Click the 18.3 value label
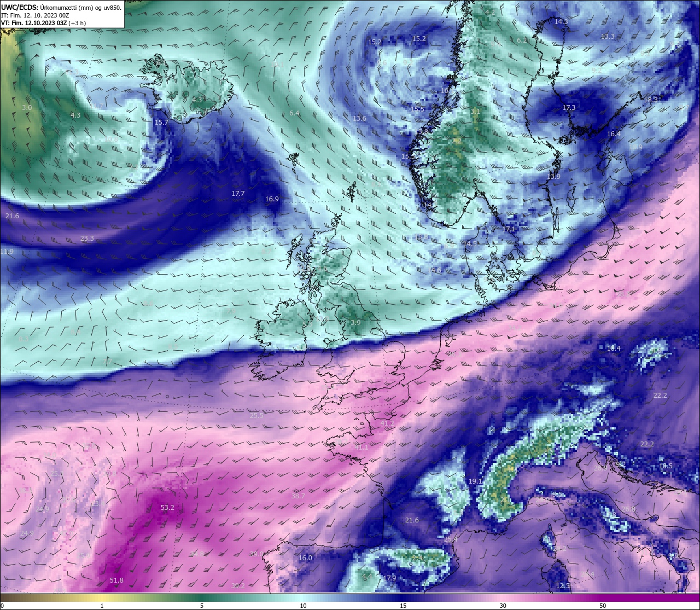700x610 pixels. click(651, 100)
